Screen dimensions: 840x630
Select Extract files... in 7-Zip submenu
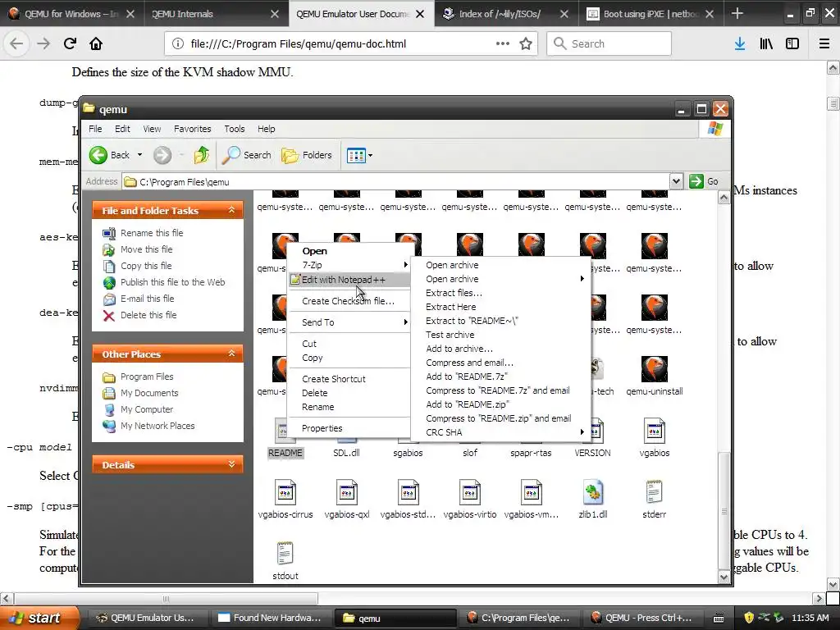pyautogui.click(x=500, y=293)
